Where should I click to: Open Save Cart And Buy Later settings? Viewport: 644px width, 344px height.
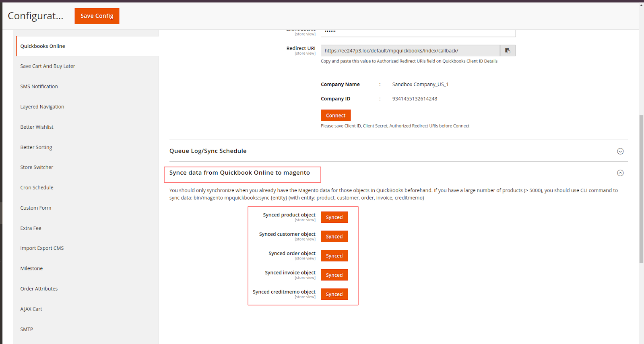[x=47, y=66]
